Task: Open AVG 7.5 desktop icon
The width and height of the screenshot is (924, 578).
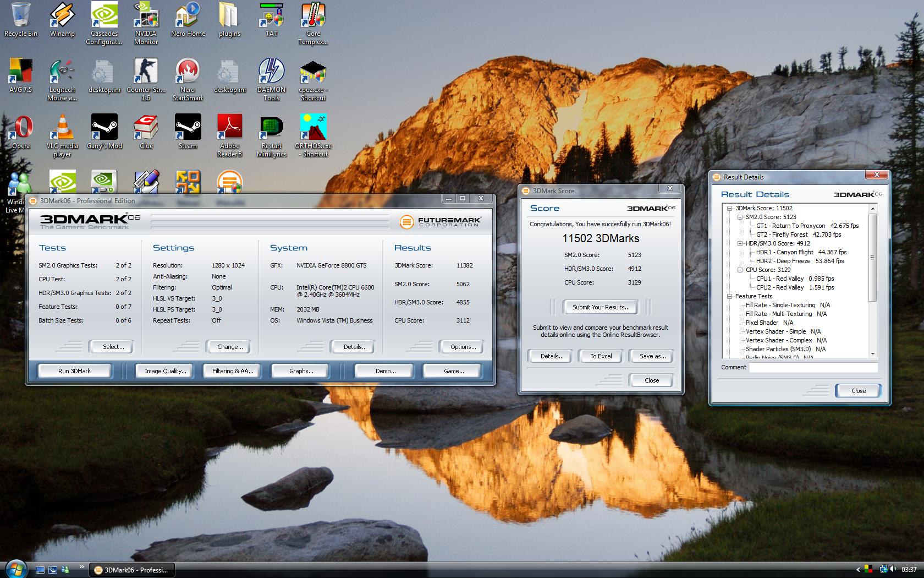Action: [21, 76]
